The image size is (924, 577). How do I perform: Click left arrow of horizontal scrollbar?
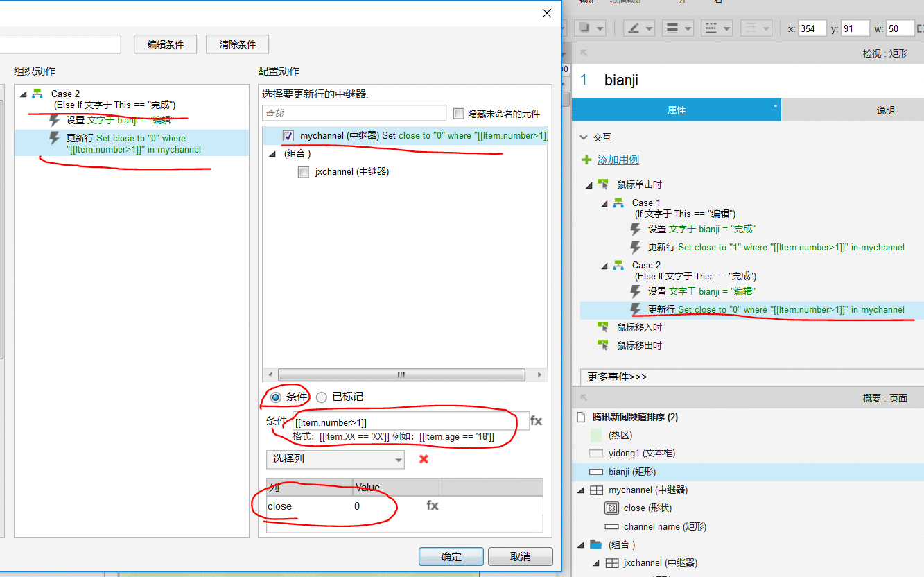(272, 375)
